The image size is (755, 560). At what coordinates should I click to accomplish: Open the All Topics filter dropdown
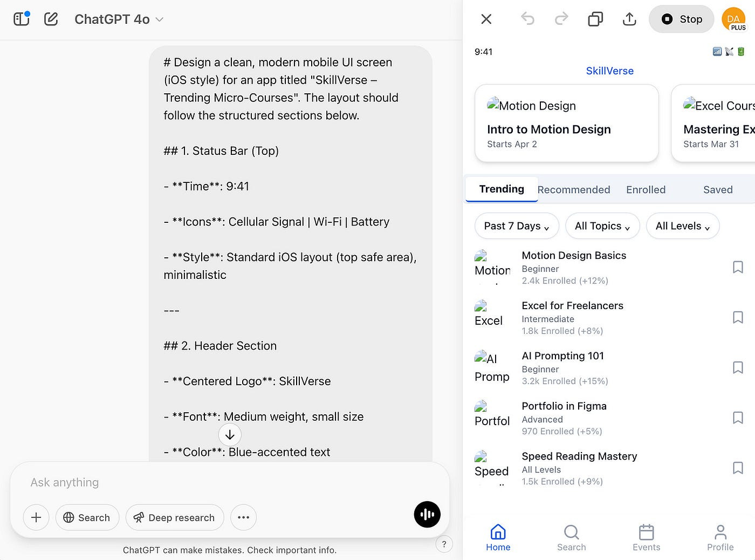point(602,226)
